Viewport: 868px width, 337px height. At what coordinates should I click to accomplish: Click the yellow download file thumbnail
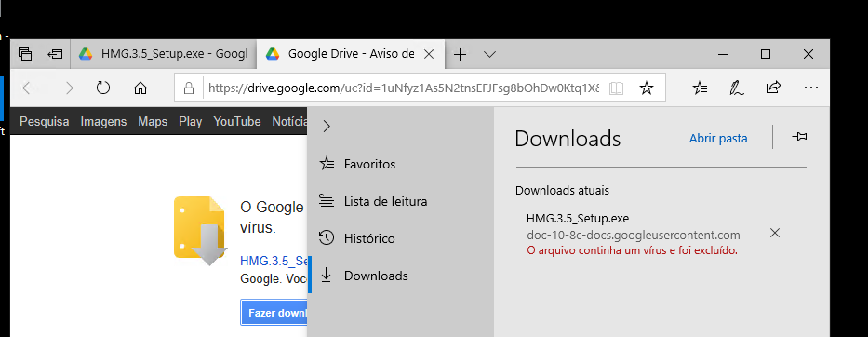click(200, 231)
